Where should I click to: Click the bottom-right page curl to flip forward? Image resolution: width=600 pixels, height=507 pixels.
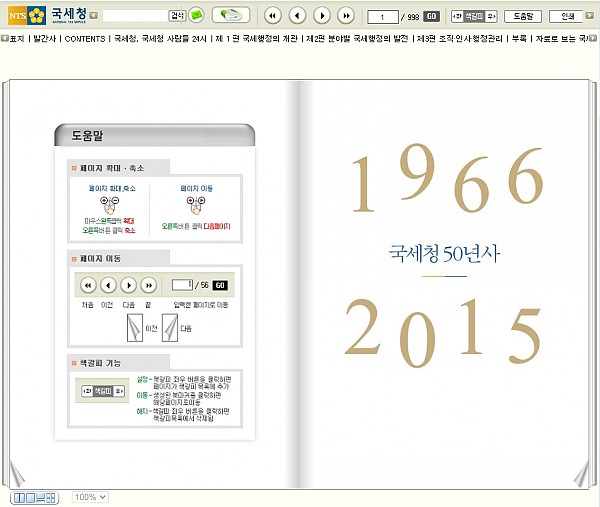pos(582,474)
